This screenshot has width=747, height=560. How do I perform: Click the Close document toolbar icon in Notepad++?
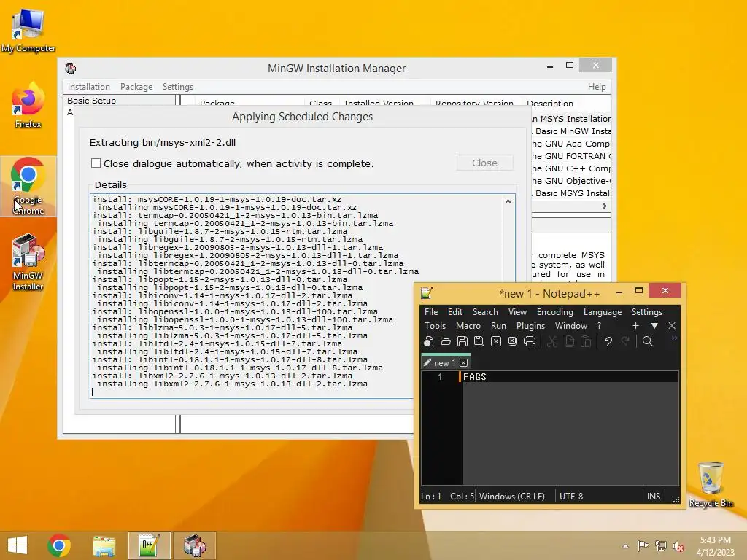(496, 341)
